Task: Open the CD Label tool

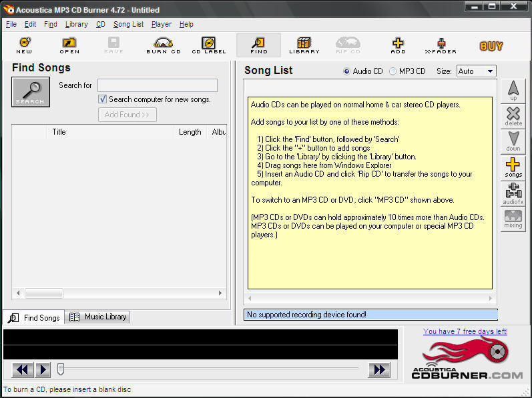Action: 209,45
